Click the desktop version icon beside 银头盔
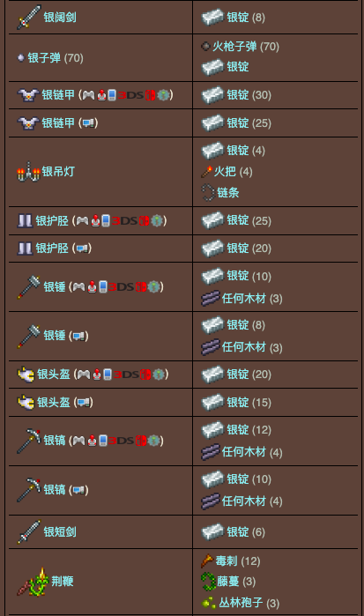Screen dimensions: 364x616 (83, 402)
